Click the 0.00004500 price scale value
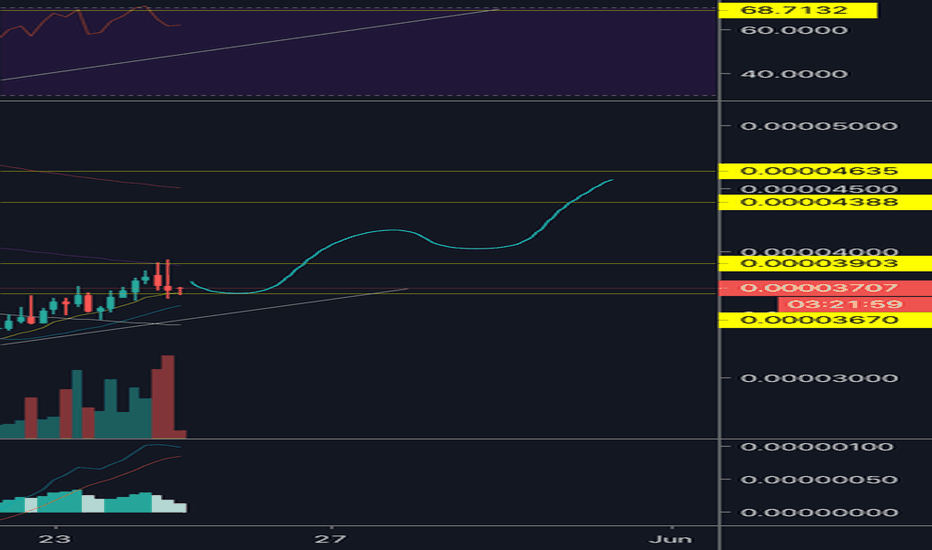The height and width of the screenshot is (550, 932). click(818, 189)
